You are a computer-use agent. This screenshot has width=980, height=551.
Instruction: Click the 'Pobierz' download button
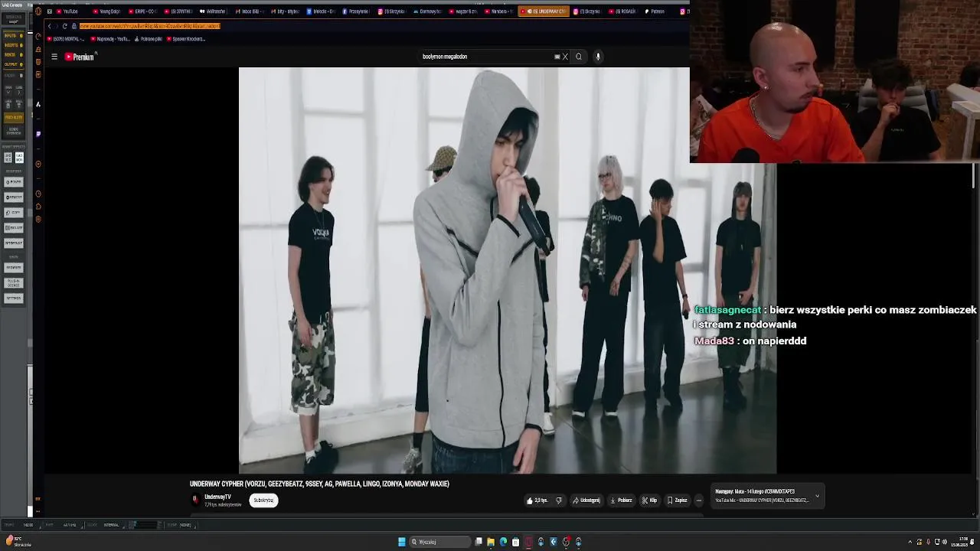621,500
